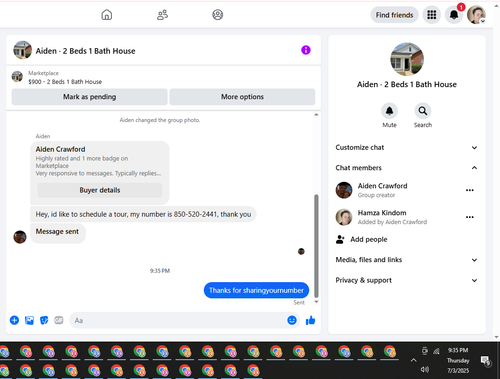Open the taskbar clock showing 9:35 PM
This screenshot has height=379, width=500.
[458, 360]
